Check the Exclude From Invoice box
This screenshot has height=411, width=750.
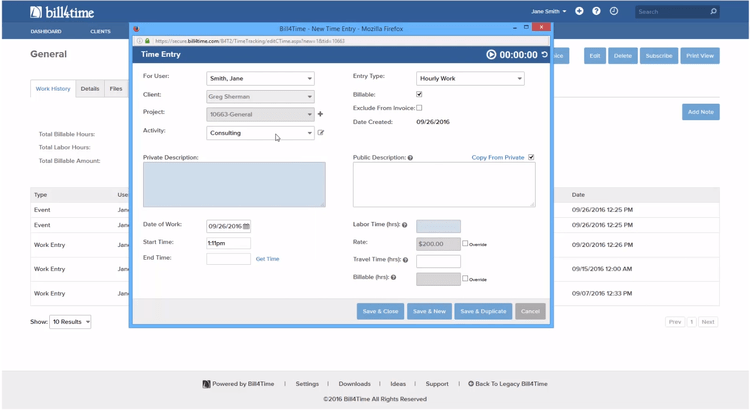(419, 107)
